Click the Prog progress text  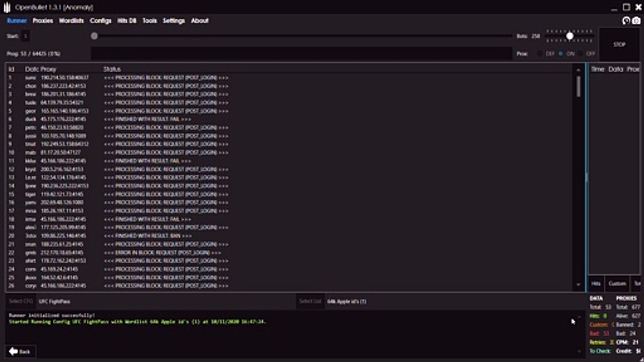34,53
